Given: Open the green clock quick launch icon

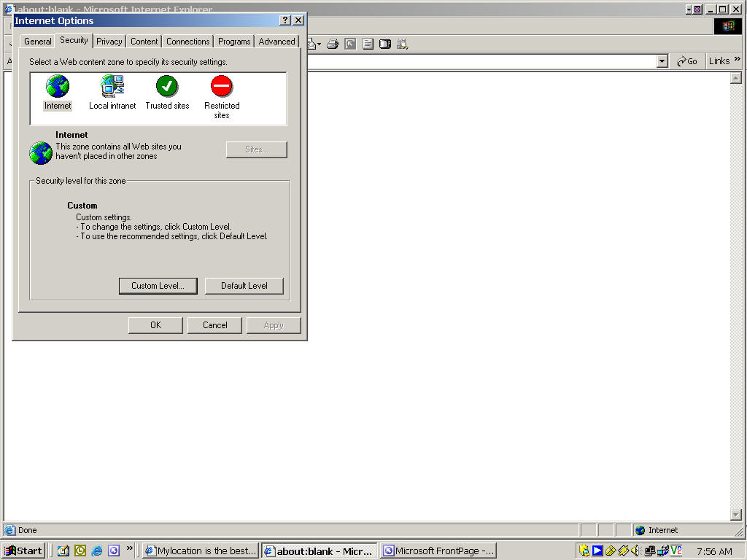Looking at the screenshot, I should 80,551.
